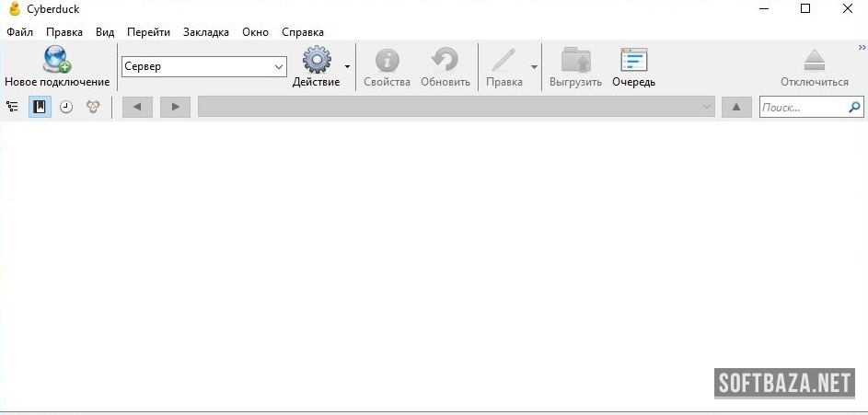Click the Выгрузить upload folder icon

575,61
